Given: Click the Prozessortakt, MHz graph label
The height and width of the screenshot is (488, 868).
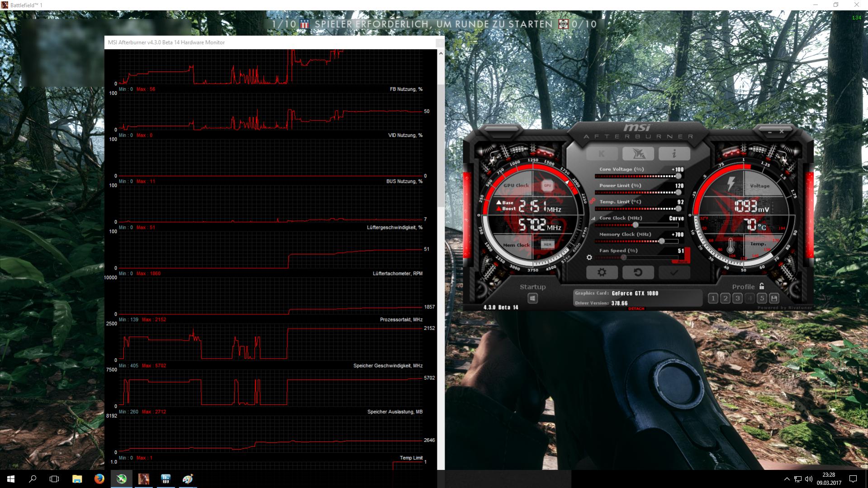Looking at the screenshot, I should coord(401,319).
